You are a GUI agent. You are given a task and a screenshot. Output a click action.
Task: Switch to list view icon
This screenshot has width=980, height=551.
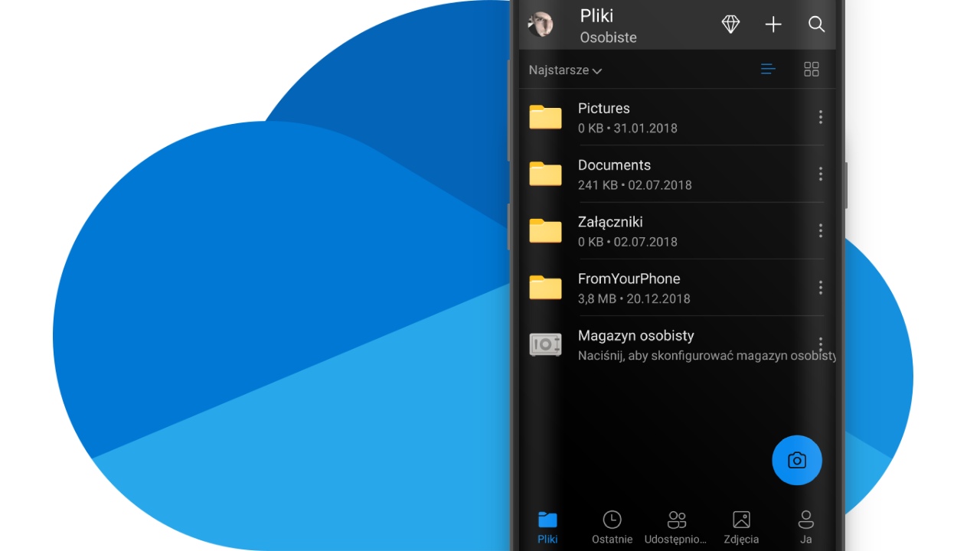click(768, 70)
